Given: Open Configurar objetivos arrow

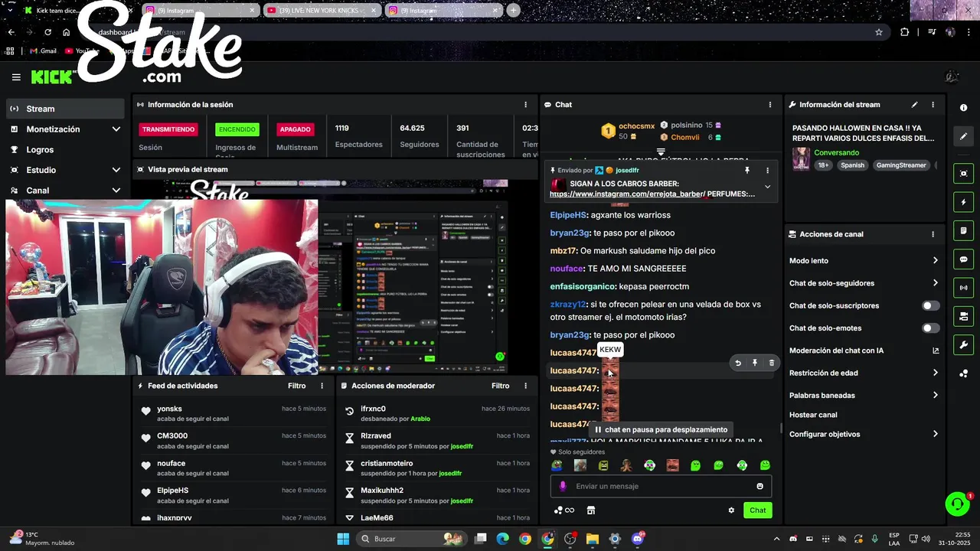Looking at the screenshot, I should pos(935,434).
